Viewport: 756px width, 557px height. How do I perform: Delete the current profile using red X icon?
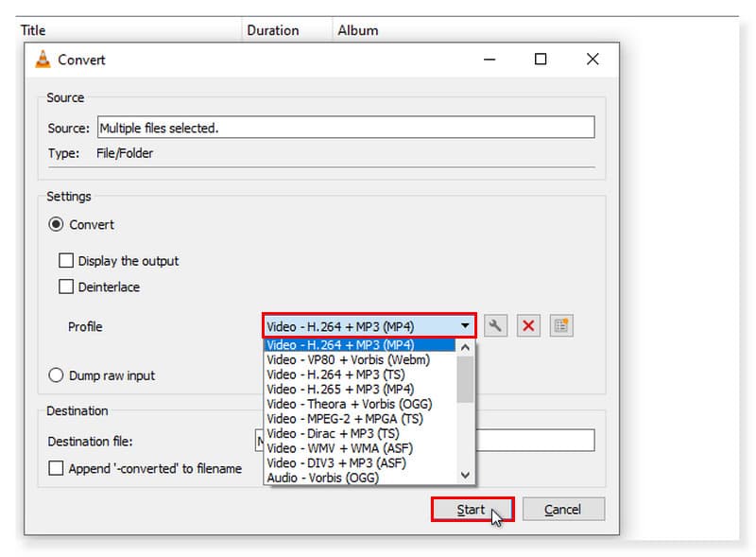click(527, 325)
